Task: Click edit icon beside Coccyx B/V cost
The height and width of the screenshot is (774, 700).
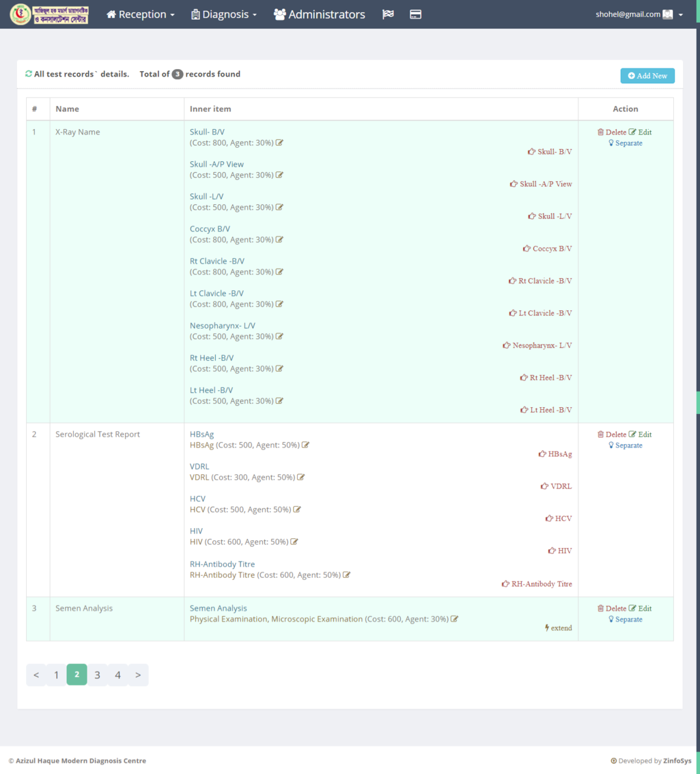Action: [279, 240]
